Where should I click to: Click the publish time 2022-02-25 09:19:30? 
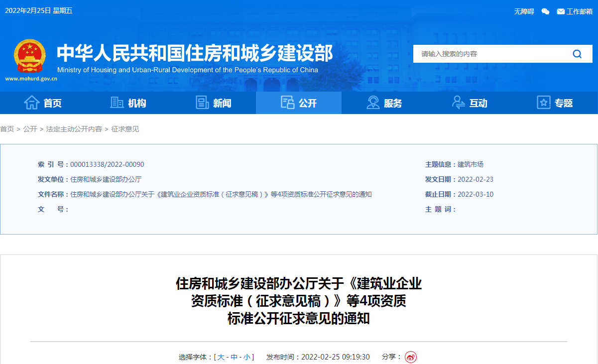click(335, 357)
